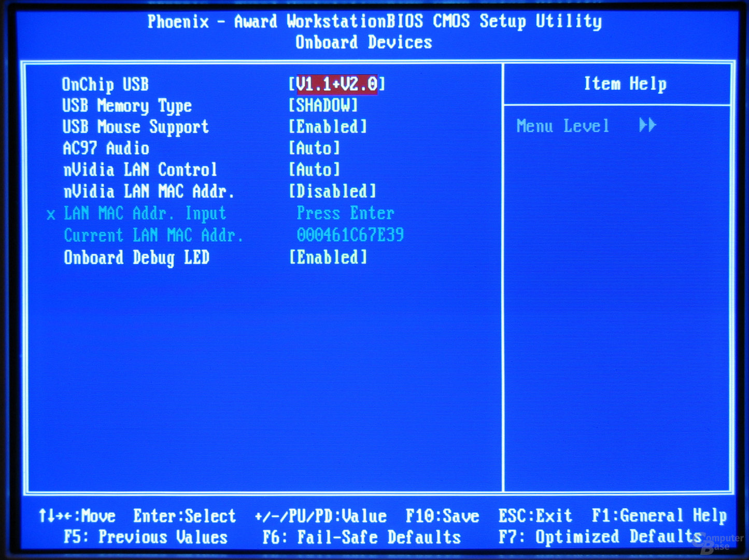Screen dimensions: 749x560
Task: Click F5: Previous Values hint
Action: [x=146, y=537]
